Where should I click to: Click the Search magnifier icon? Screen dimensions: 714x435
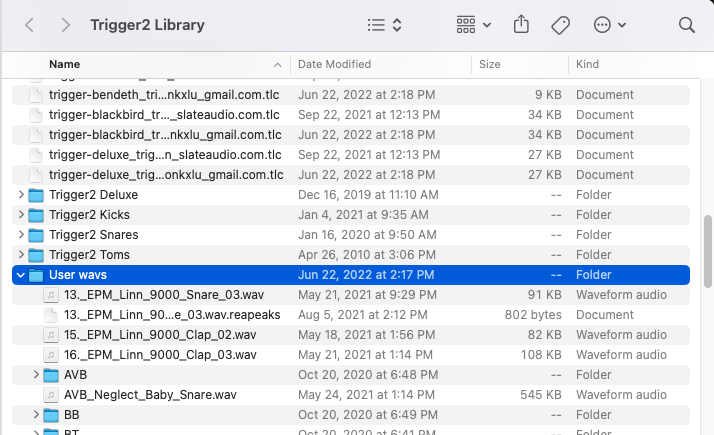[686, 25]
